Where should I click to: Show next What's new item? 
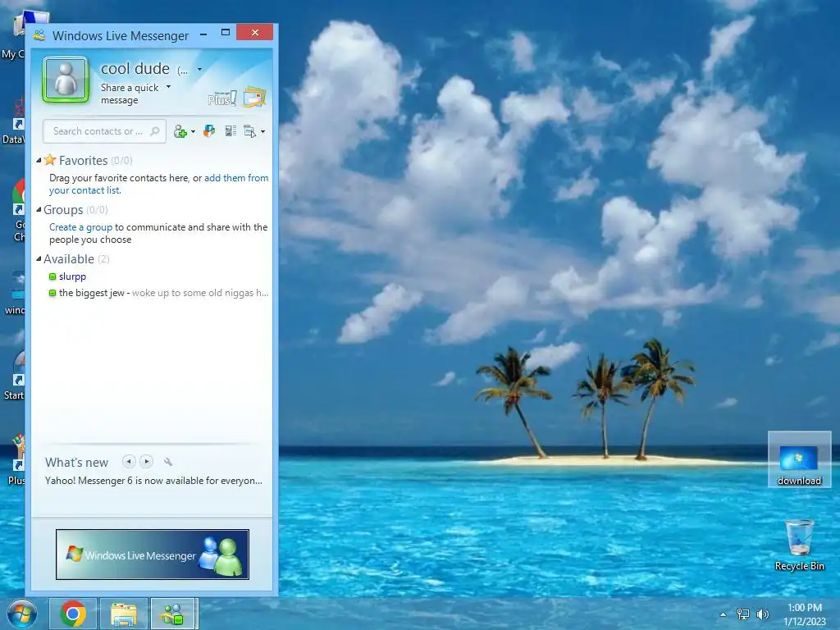[x=146, y=461]
